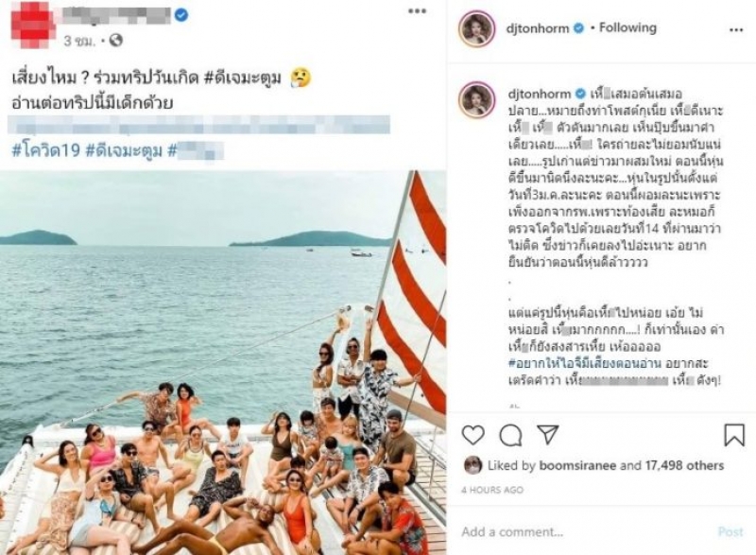Open the Instagram post options three-dot menu
The image size is (756, 555).
[736, 30]
